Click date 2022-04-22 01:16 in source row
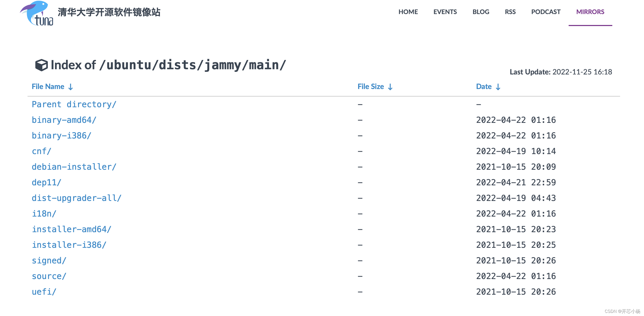This screenshot has height=316, width=644. coord(516,276)
